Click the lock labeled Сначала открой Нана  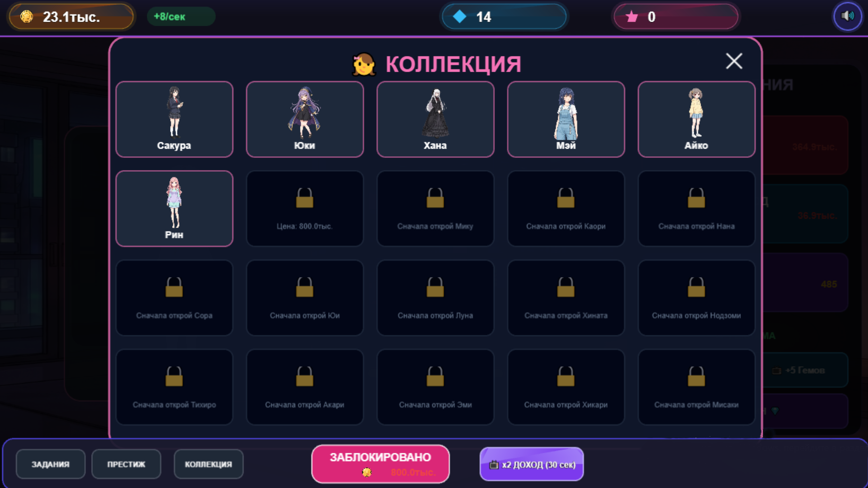[x=696, y=208]
